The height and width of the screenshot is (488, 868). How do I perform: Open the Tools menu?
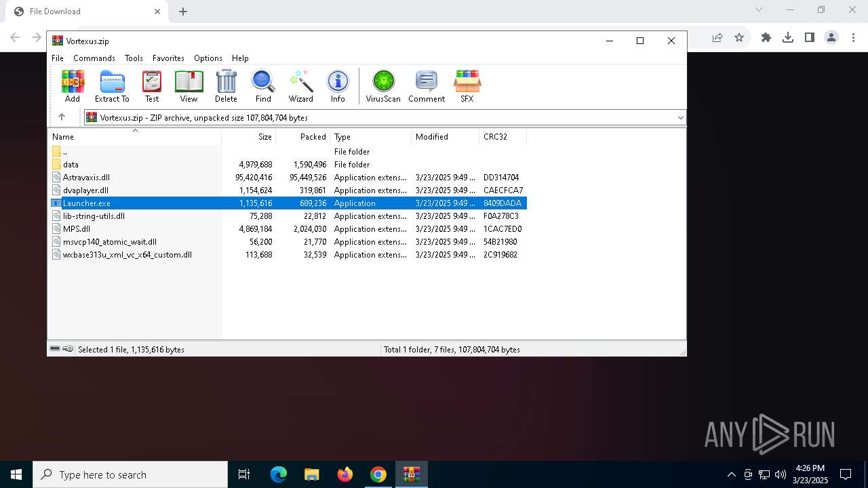point(134,58)
